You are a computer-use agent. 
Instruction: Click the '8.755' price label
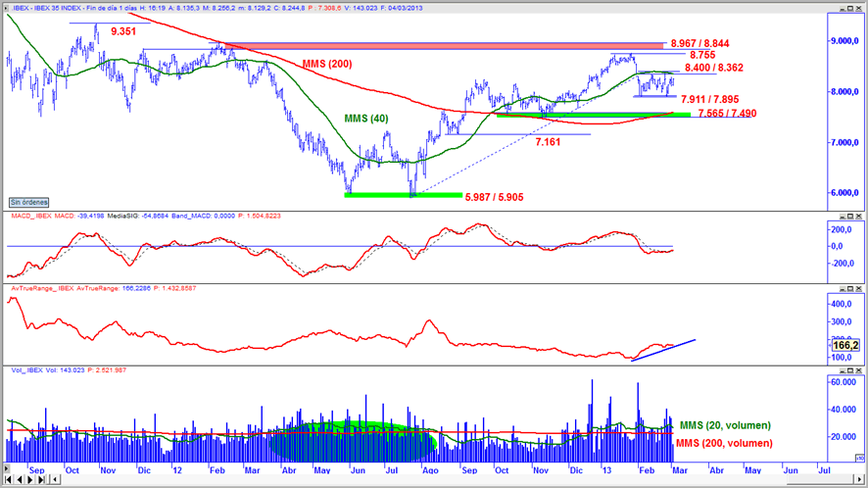click(x=702, y=55)
